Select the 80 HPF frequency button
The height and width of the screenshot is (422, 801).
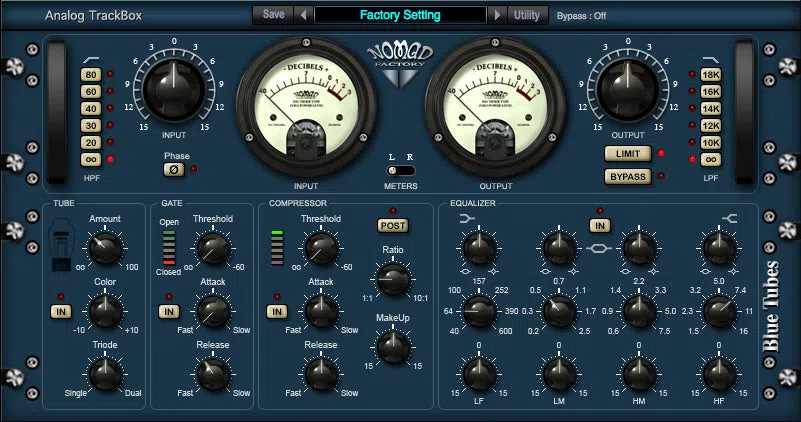pos(91,75)
